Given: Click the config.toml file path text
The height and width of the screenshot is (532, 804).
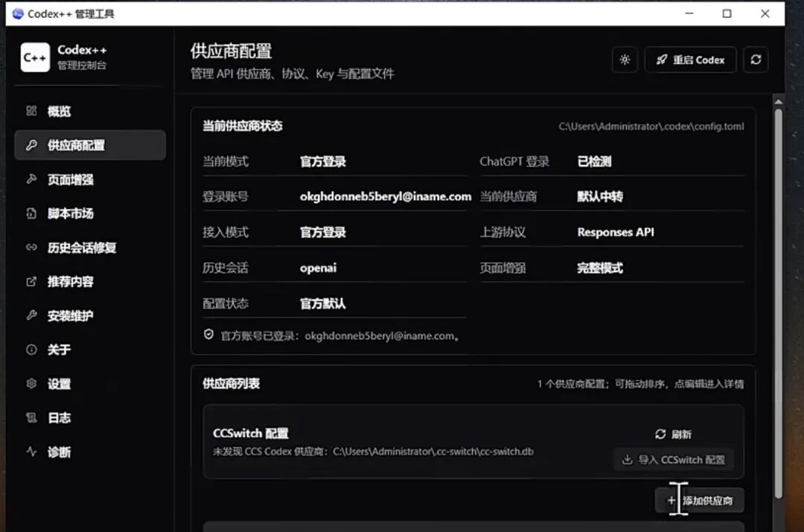Looking at the screenshot, I should point(651,126).
